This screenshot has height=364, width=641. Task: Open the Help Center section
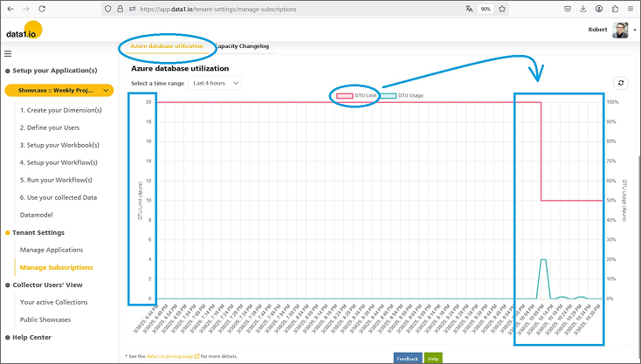[x=32, y=337]
